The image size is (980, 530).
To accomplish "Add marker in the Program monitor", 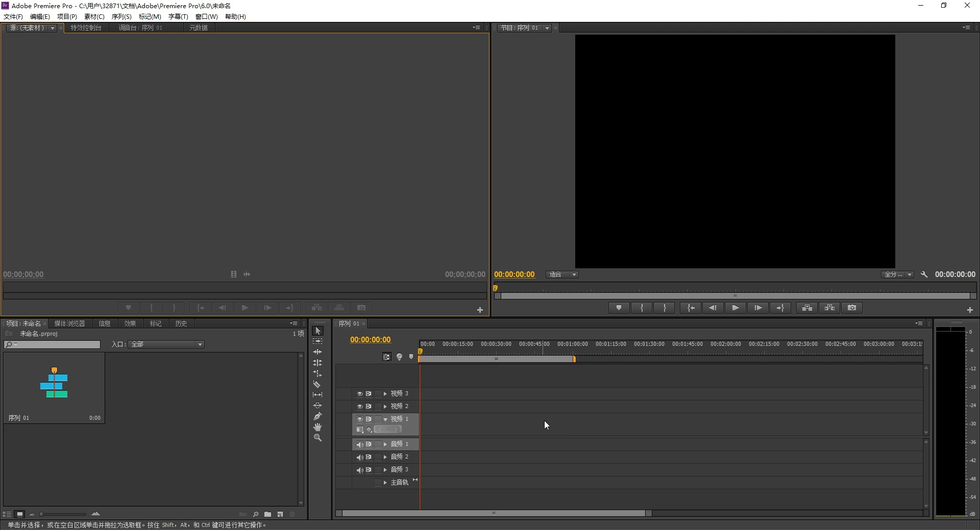I will 619,308.
